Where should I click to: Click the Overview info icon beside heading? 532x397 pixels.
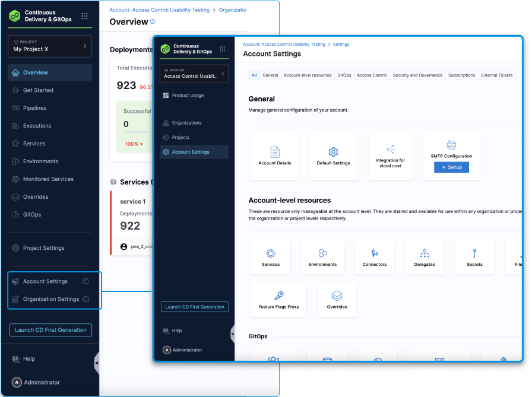point(153,21)
